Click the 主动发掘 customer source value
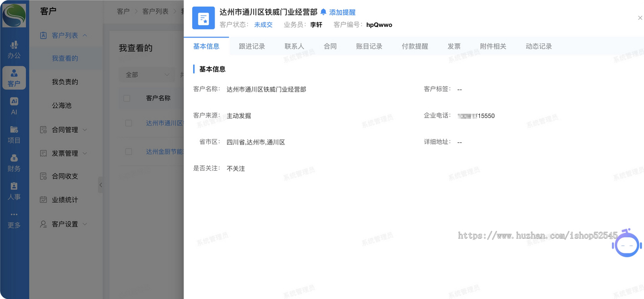This screenshot has width=644, height=299. [239, 115]
